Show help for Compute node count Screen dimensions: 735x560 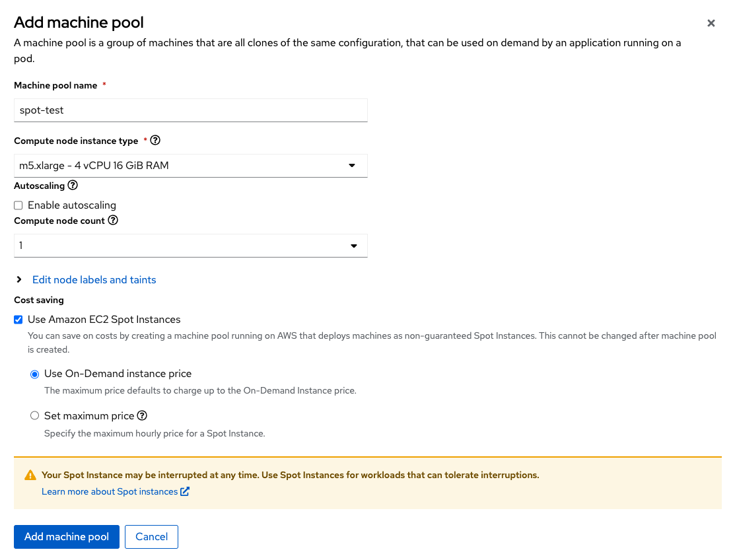[113, 221]
